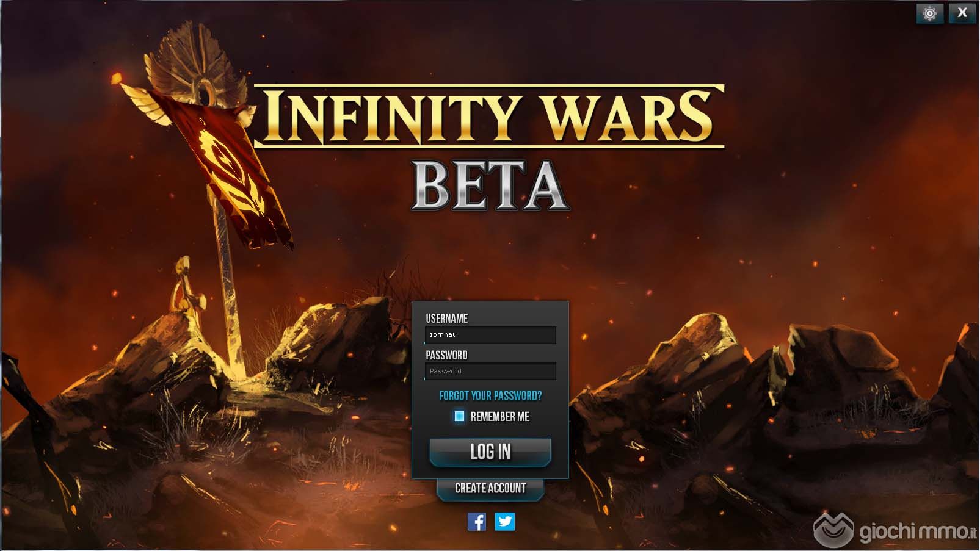Screen dimensions: 980x551
Task: Click the giochimmo.it watermark text
Action: (x=918, y=532)
